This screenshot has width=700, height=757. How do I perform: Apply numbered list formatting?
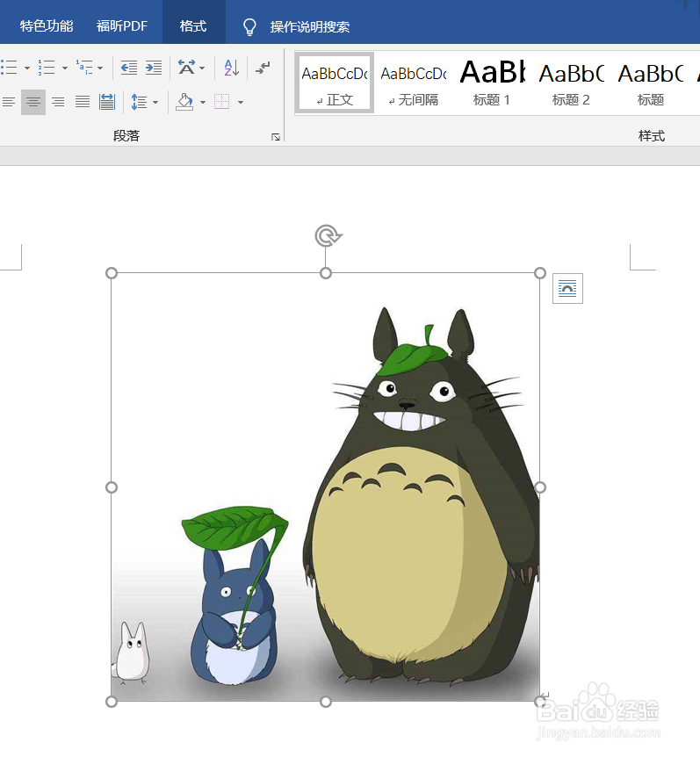coord(47,68)
